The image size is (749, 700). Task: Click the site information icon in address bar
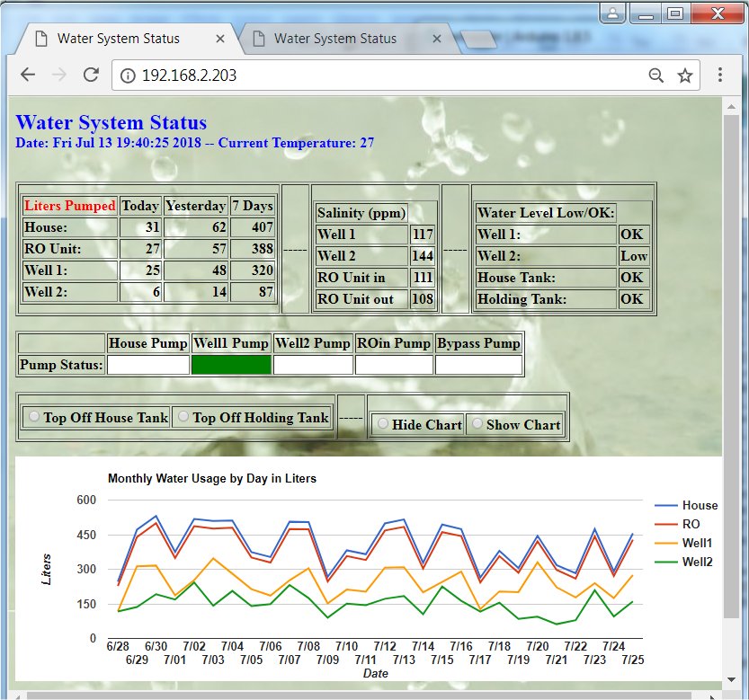(128, 75)
